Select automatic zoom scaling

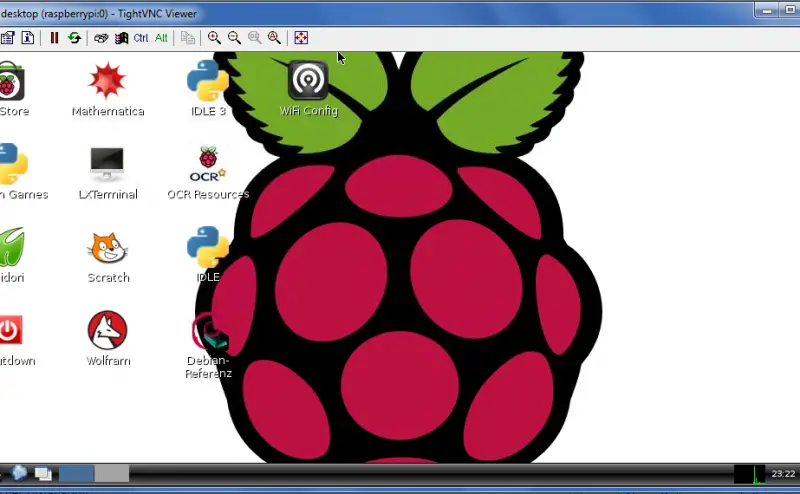point(274,38)
